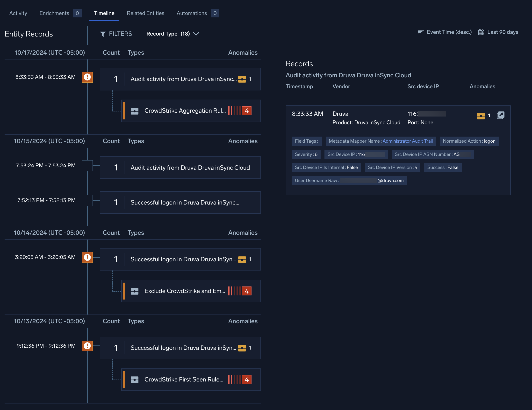Click the sort icon next to Event Time
The height and width of the screenshot is (410, 532).
(420, 32)
